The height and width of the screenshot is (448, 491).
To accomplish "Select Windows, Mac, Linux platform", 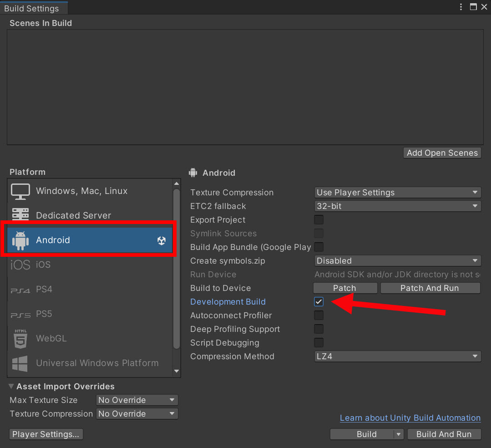I will pos(90,191).
